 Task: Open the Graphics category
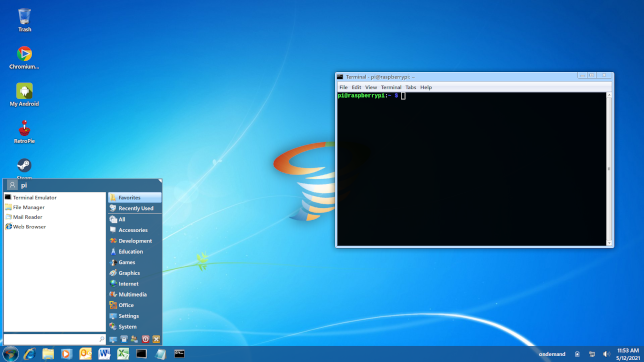click(x=135, y=273)
